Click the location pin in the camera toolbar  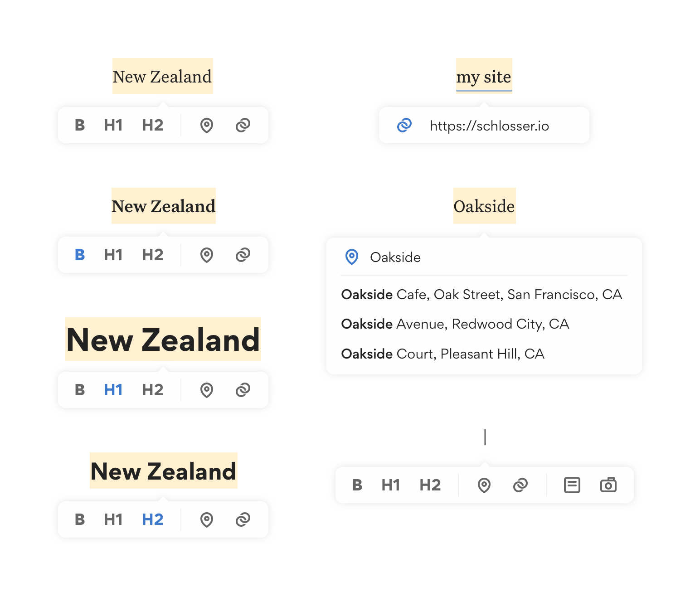tap(484, 485)
